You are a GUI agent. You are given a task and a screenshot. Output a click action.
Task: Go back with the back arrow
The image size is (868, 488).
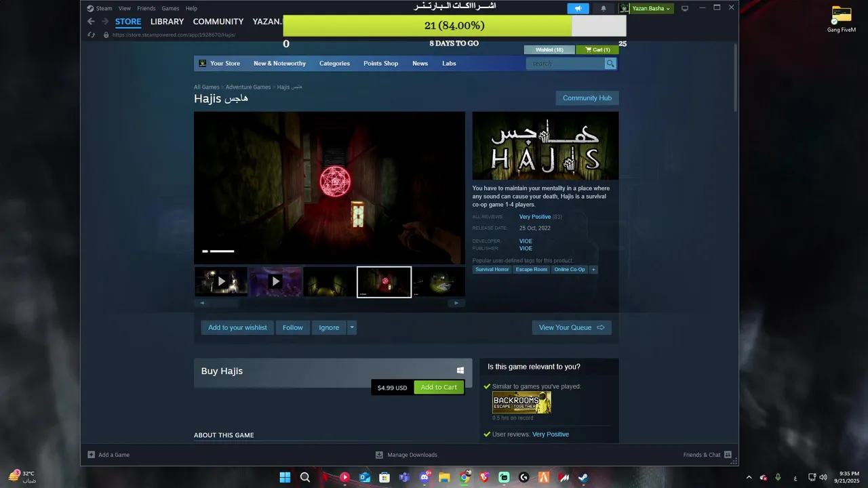point(91,22)
